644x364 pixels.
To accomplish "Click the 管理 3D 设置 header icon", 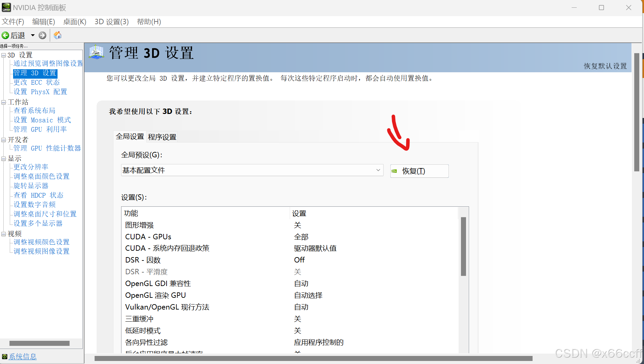I will [x=96, y=52].
